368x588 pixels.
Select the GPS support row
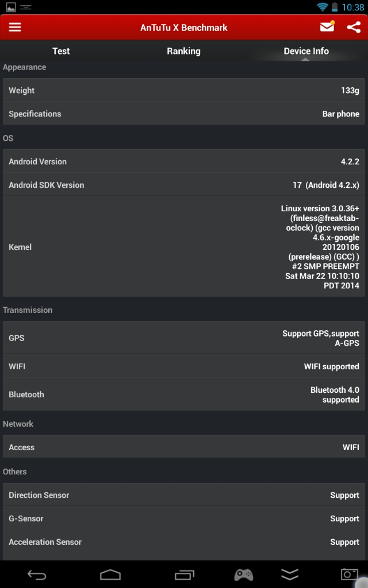184,338
